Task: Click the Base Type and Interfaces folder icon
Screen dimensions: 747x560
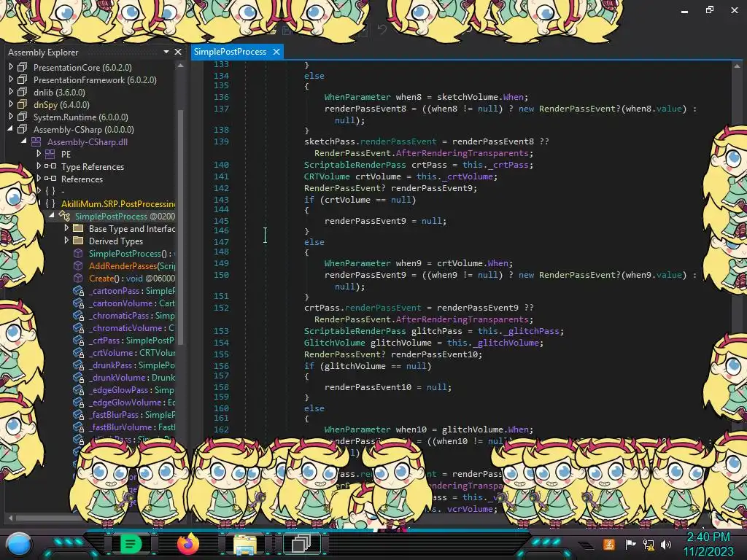Action: coord(78,228)
